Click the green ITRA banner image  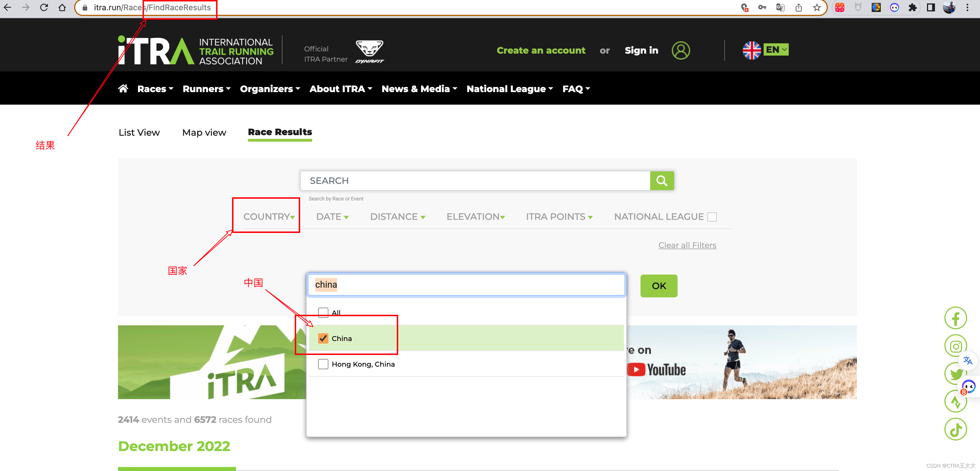(x=212, y=362)
